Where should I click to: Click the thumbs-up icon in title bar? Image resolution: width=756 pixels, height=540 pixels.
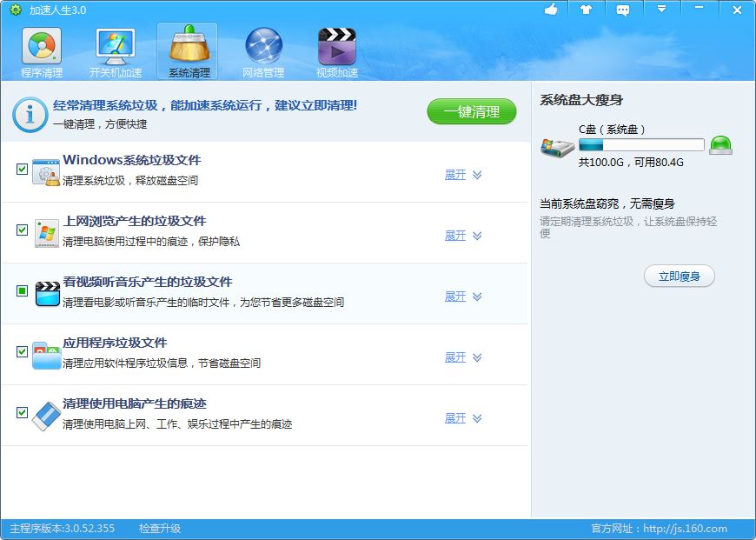pyautogui.click(x=551, y=10)
